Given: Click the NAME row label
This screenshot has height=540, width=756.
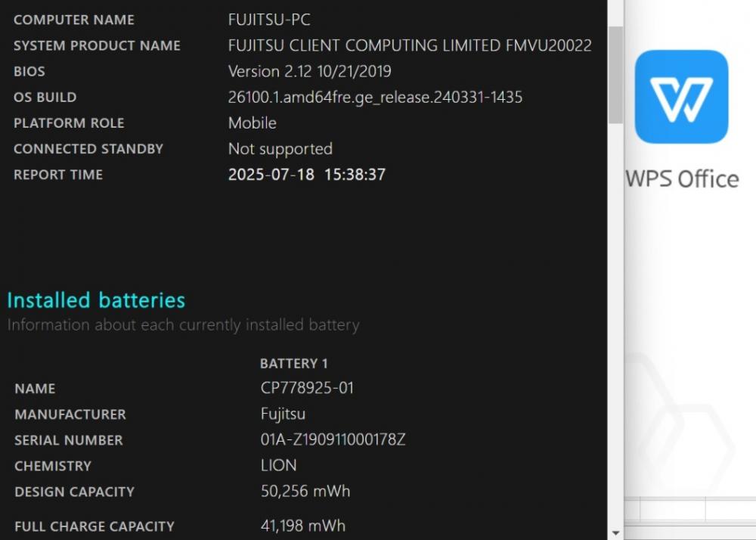Looking at the screenshot, I should [x=35, y=389].
